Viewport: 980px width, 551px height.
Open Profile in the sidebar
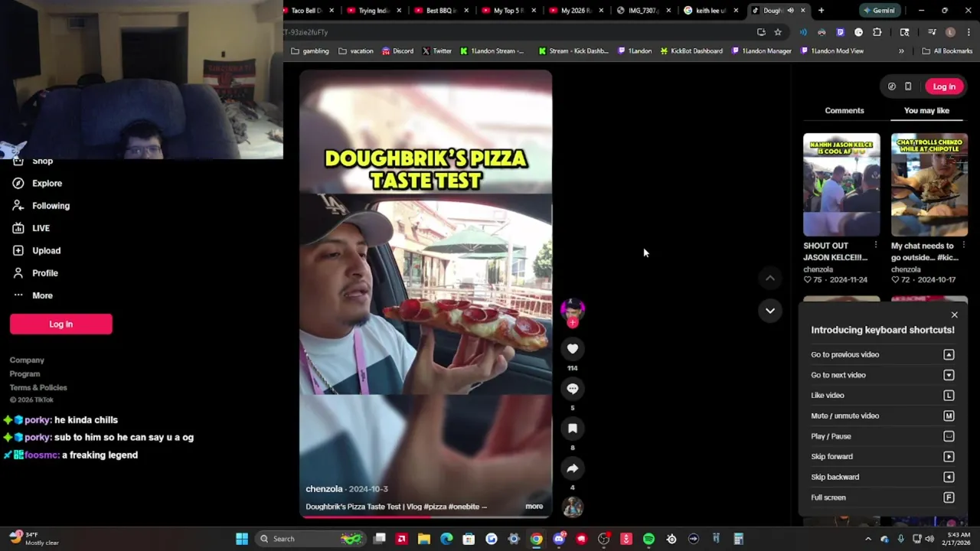click(35, 273)
